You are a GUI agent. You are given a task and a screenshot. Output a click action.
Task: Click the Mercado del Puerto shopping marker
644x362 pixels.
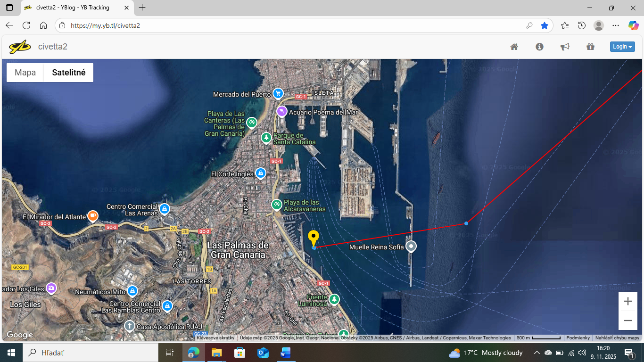[278, 93]
